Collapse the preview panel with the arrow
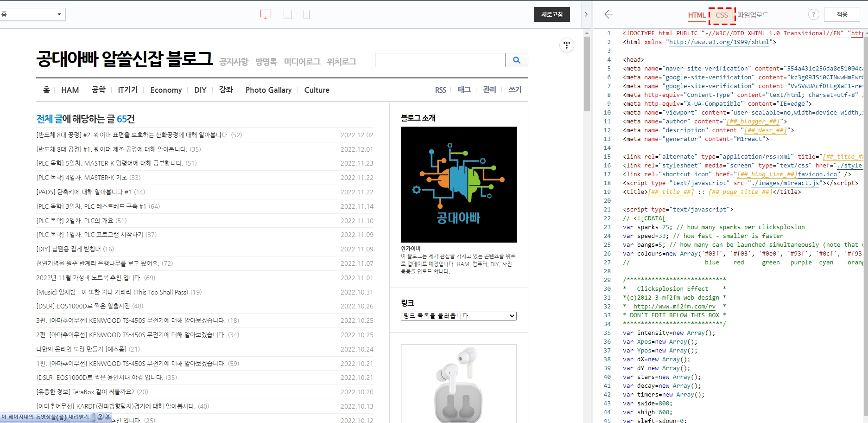This screenshot has height=423, width=868. (586, 14)
